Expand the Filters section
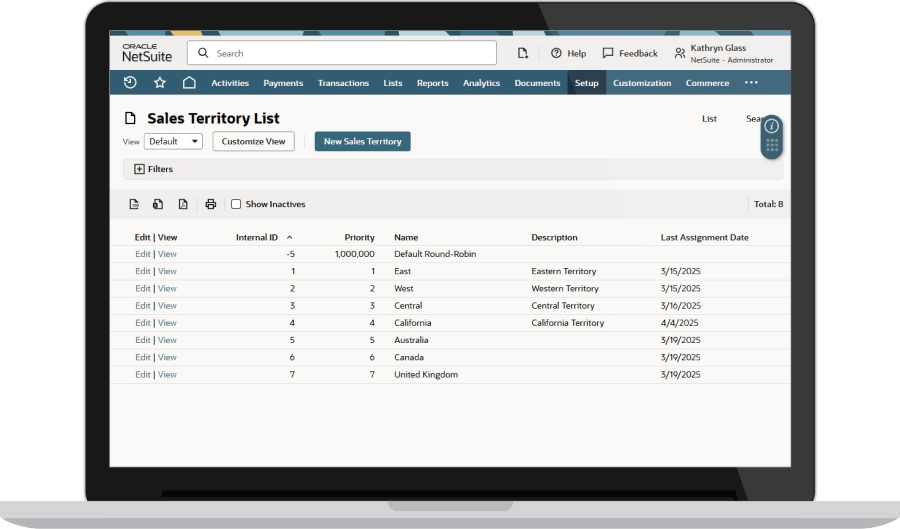The width and height of the screenshot is (900, 529). point(139,169)
